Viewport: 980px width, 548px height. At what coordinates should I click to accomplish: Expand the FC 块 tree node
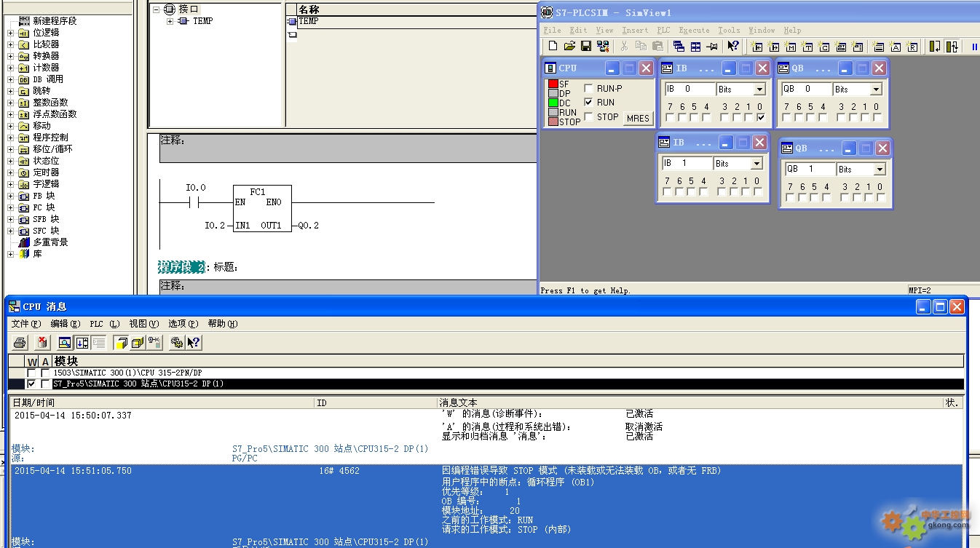10,207
